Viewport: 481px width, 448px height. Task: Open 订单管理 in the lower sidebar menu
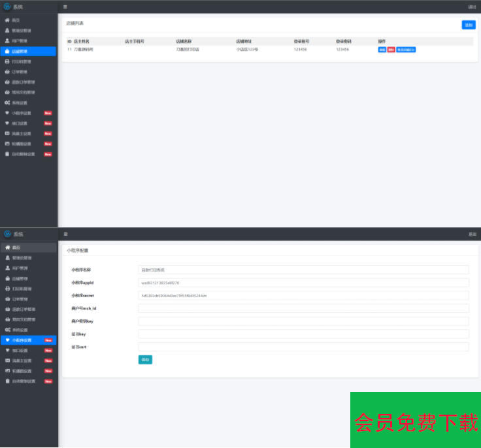point(20,298)
